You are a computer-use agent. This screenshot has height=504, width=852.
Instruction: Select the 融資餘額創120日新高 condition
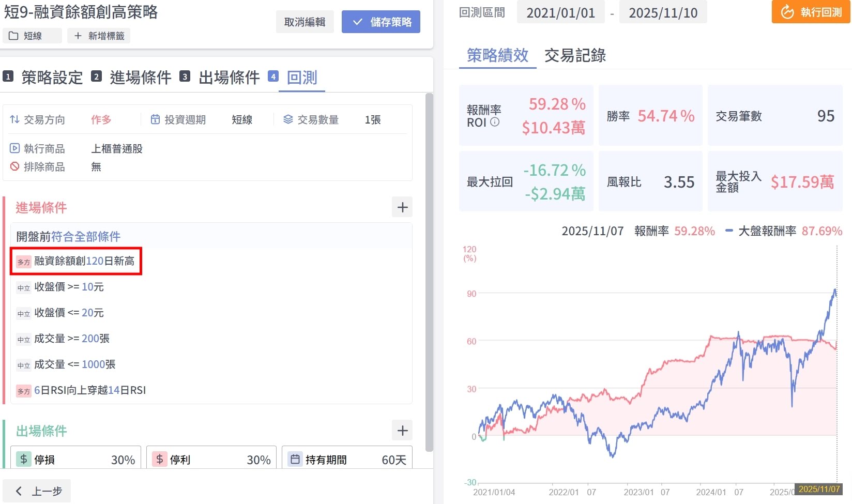(84, 261)
